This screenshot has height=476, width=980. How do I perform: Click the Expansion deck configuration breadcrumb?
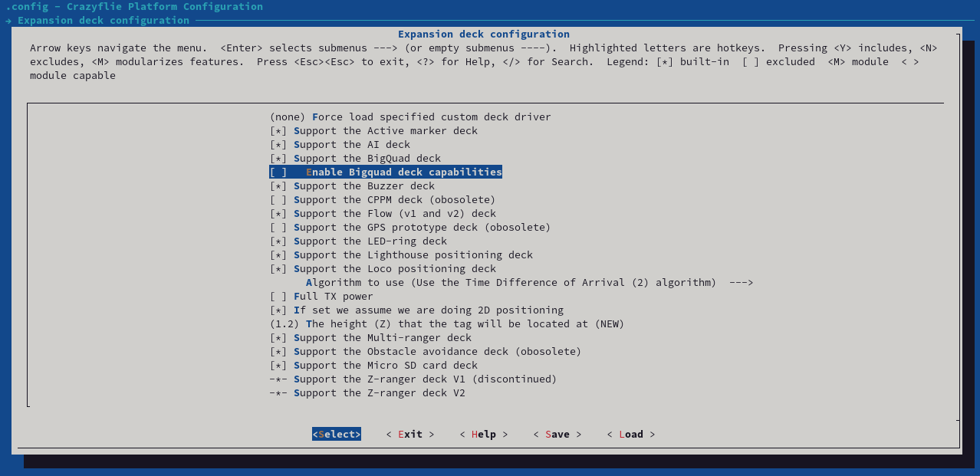(x=104, y=21)
